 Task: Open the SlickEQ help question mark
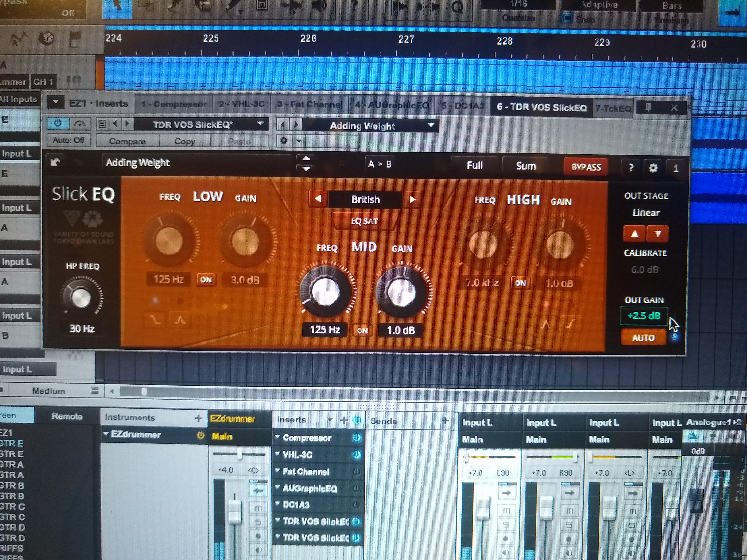coord(630,168)
